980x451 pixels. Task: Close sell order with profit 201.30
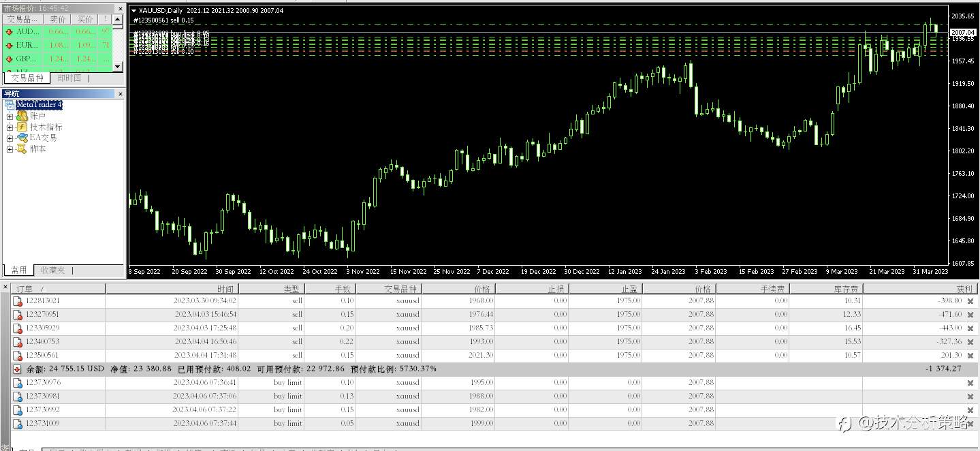(970, 355)
